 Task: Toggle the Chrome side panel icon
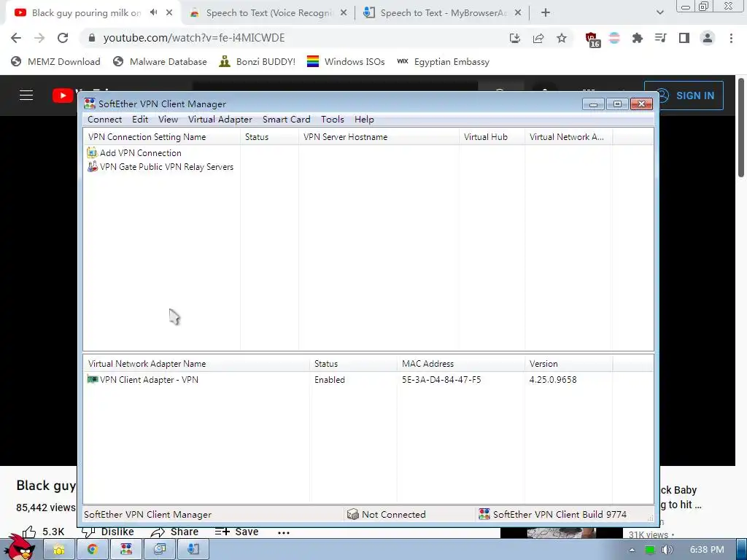[684, 38]
